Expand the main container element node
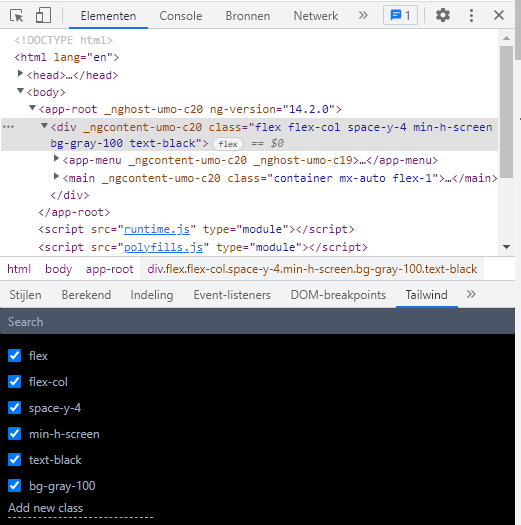The image size is (521, 525). [56, 176]
